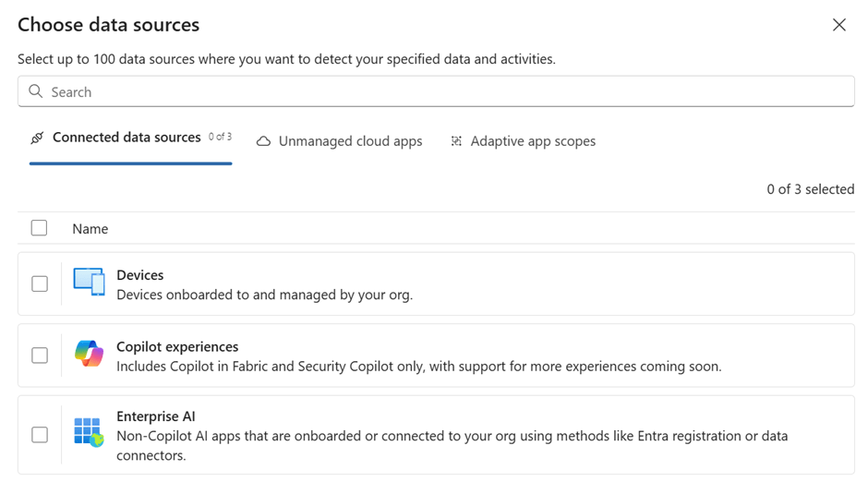Click the Enterprise AI grid shield icon
Screen dimensions: 868x494
89,432
